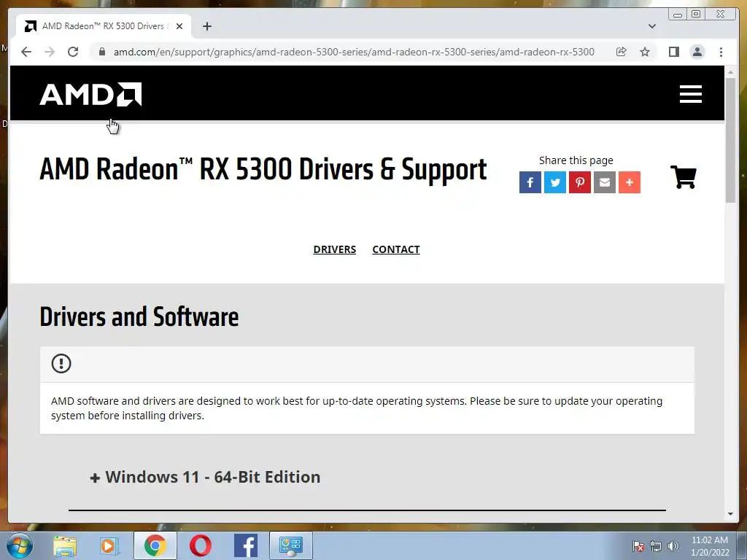This screenshot has width=747, height=560.
Task: Open Windows Explorer from taskbar
Action: [x=65, y=545]
